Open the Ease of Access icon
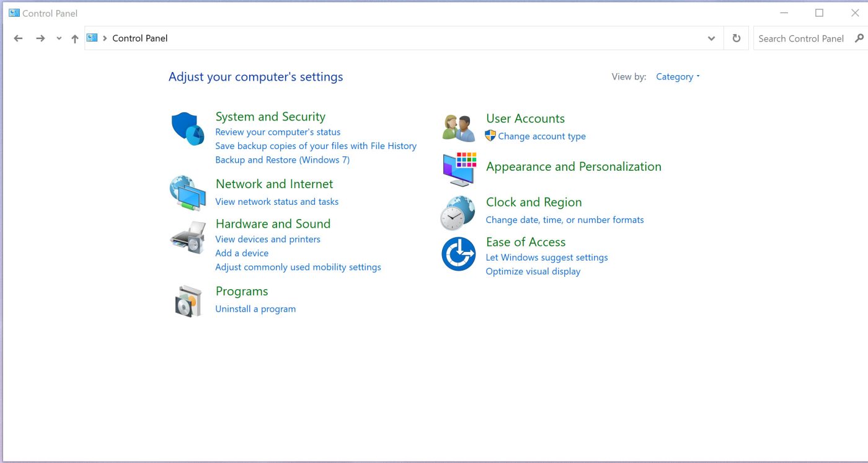This screenshot has width=868, height=463. tap(458, 254)
